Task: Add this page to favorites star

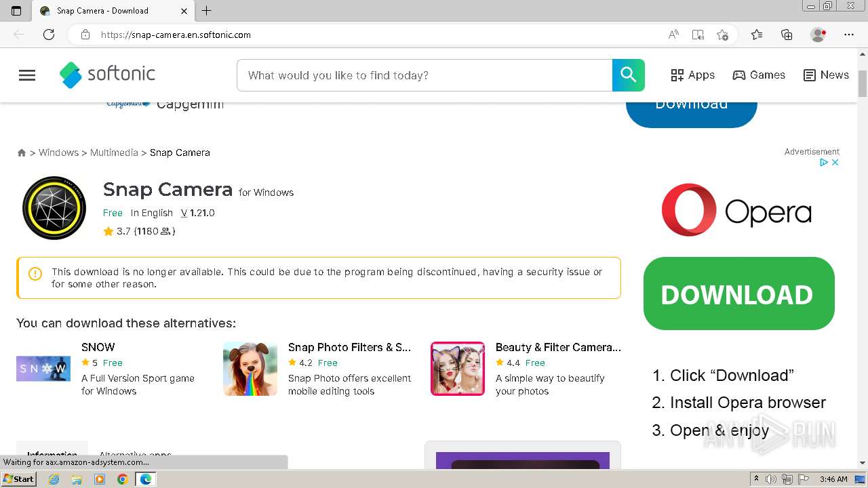Action: click(722, 35)
